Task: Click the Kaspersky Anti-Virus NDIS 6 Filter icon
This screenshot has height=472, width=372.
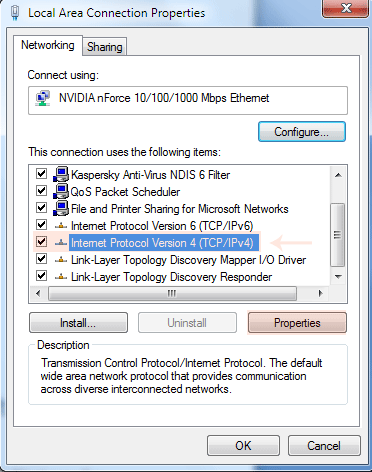Action: coord(61,174)
